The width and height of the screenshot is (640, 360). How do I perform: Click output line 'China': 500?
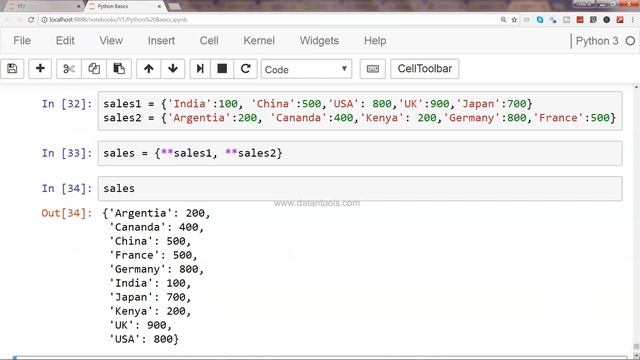[150, 241]
